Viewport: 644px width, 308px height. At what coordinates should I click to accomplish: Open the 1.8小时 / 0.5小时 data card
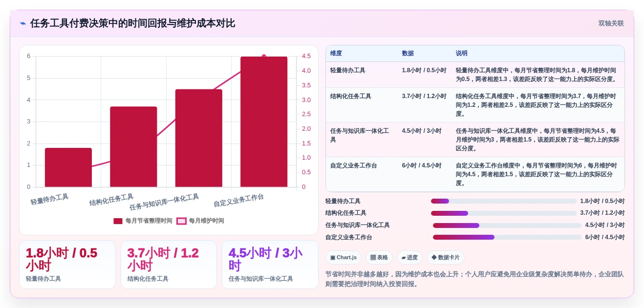pos(67,265)
